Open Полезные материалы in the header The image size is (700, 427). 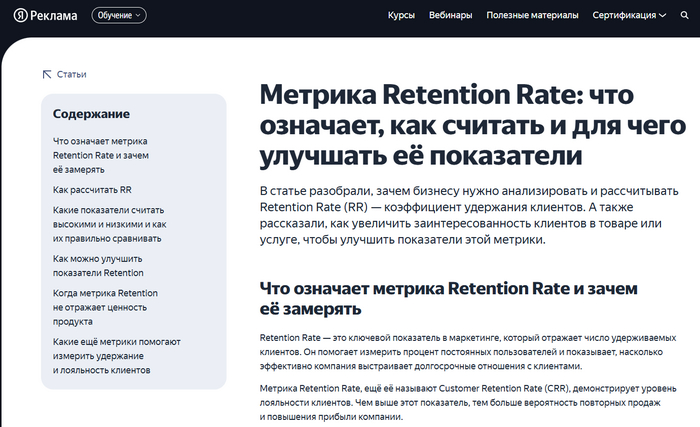coord(532,15)
